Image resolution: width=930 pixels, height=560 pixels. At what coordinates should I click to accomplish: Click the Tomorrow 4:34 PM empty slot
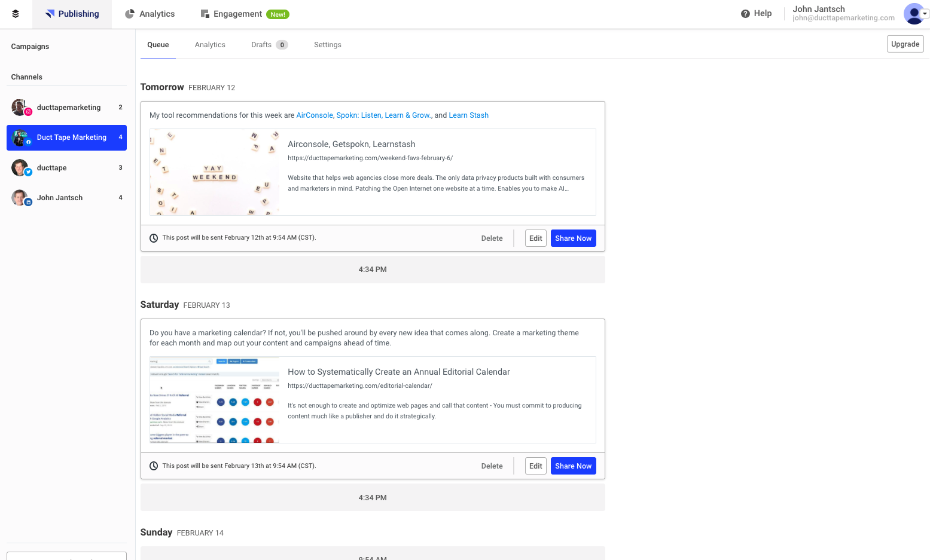click(x=373, y=270)
